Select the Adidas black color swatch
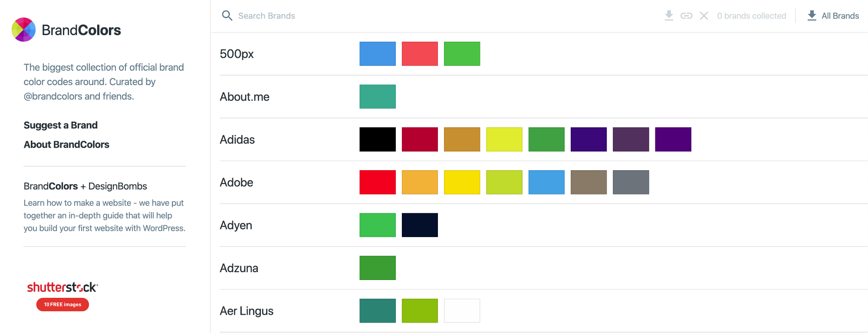The height and width of the screenshot is (333, 868). [378, 139]
